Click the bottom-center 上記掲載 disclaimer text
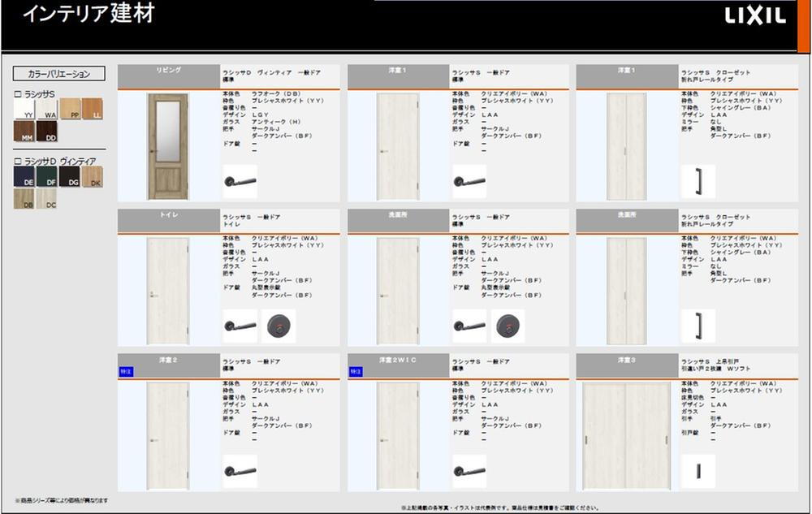Viewport: 812px width, 514px height. pyautogui.click(x=500, y=508)
